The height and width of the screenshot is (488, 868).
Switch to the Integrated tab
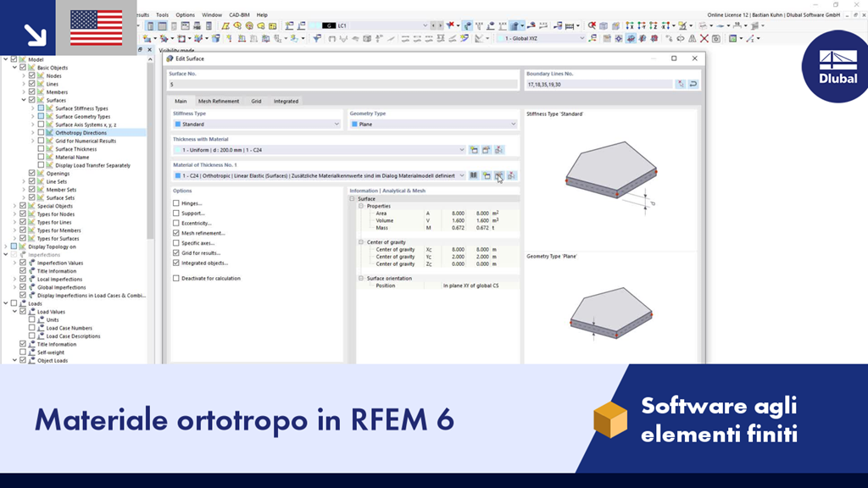(286, 102)
